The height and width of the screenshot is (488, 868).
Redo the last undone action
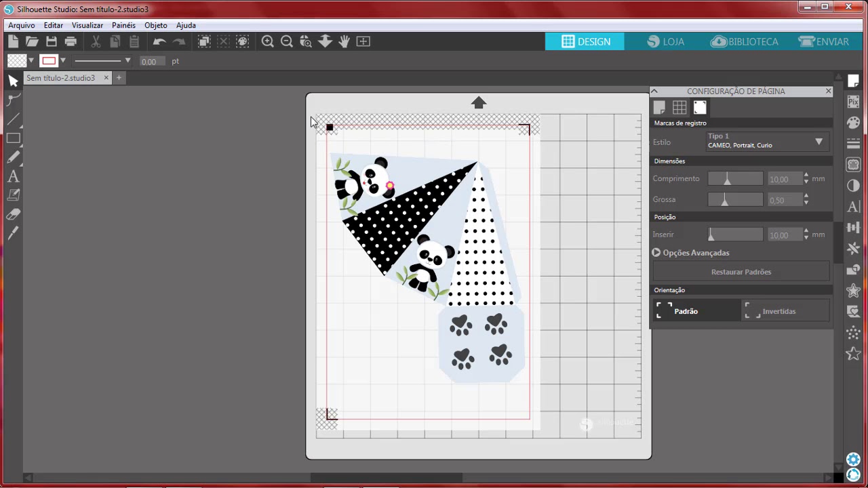(179, 41)
